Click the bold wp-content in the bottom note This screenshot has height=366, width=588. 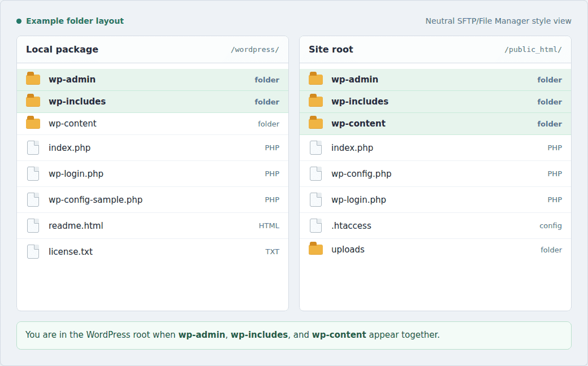(339, 334)
